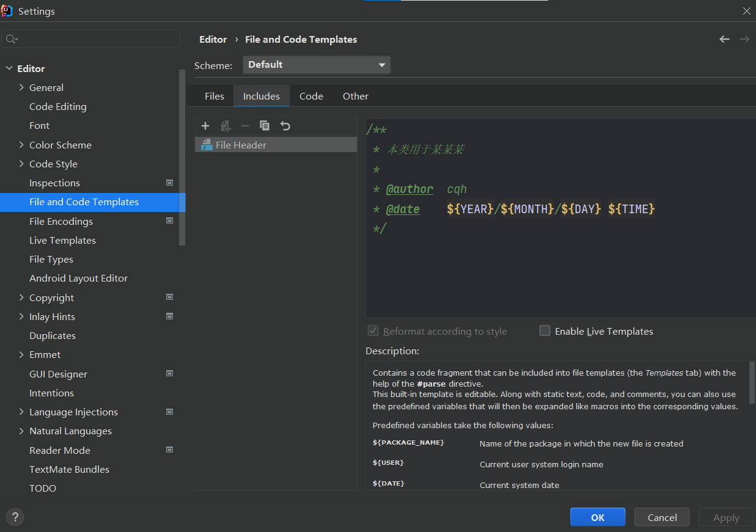Open Font settings page

click(x=39, y=125)
